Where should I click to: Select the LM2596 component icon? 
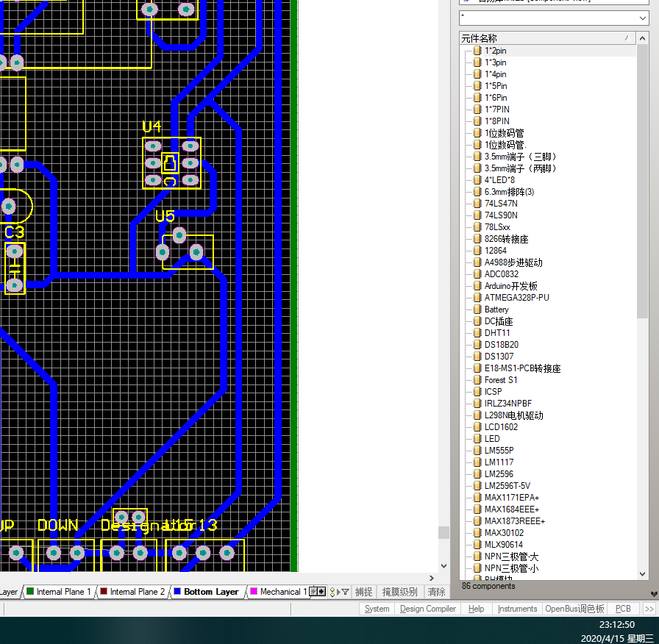(477, 474)
